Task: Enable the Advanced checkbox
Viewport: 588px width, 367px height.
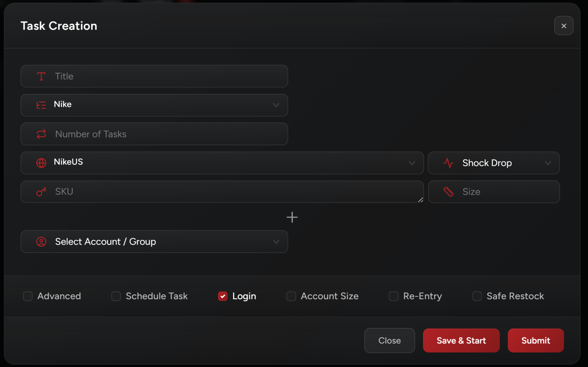Action: coord(28,296)
